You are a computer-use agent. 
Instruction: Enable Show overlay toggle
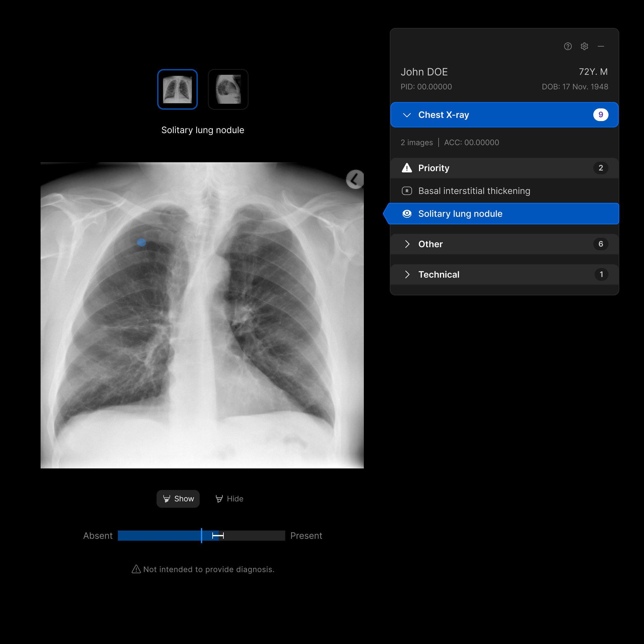178,499
